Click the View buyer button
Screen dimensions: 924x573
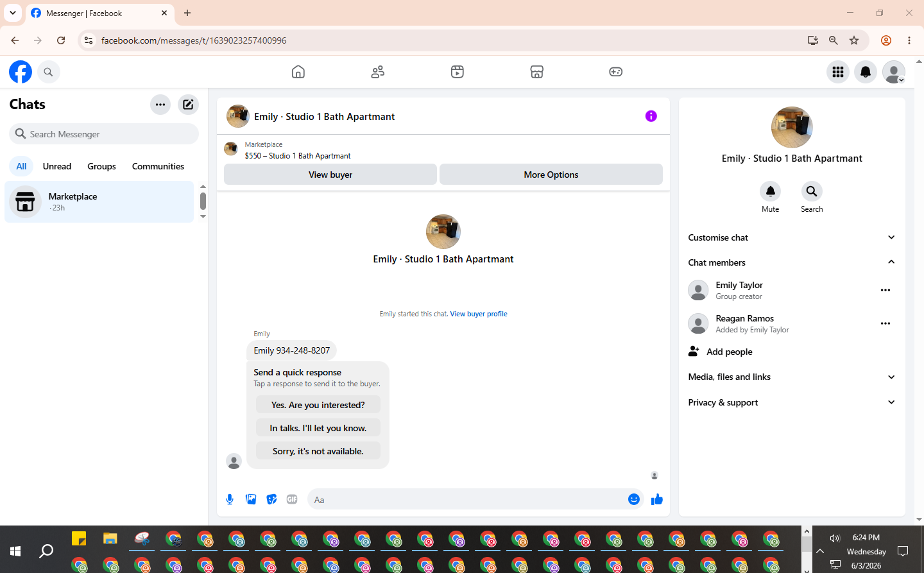coord(330,175)
